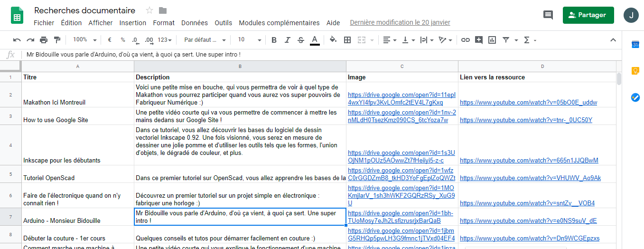
Task: Insert a comment
Action: pos(479,40)
